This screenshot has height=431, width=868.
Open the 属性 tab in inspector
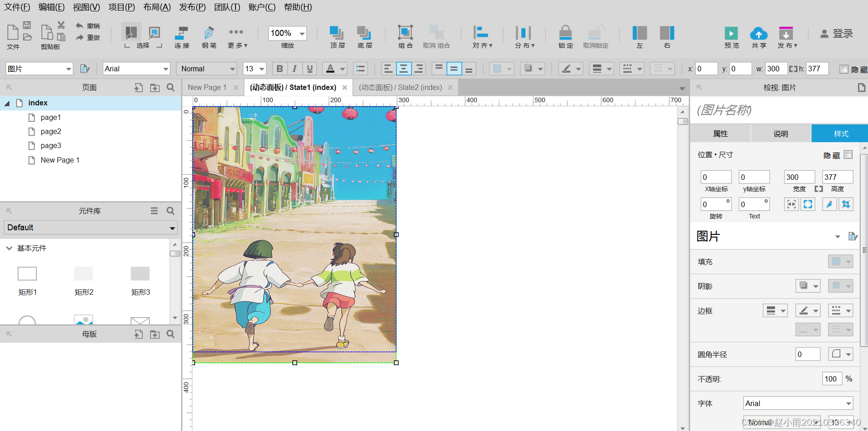point(721,134)
